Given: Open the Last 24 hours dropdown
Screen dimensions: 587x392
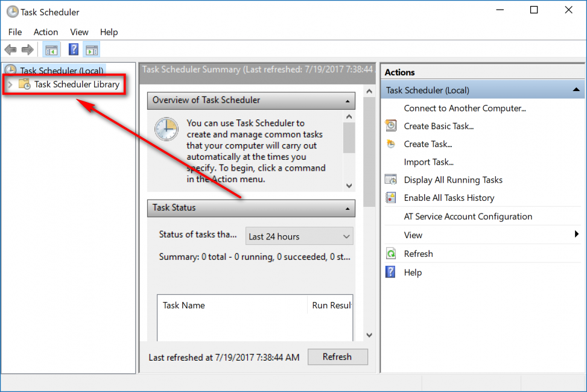Looking at the screenshot, I should [299, 236].
